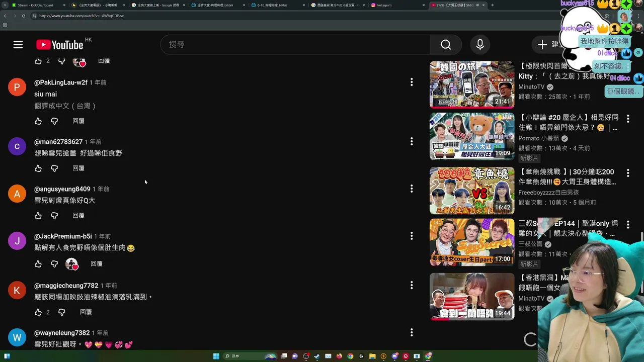Open File Explorer from the taskbar
The width and height of the screenshot is (644, 362).
[372, 356]
